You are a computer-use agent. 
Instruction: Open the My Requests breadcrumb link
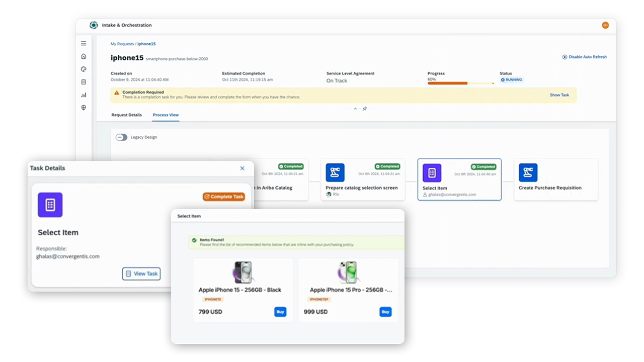point(122,44)
